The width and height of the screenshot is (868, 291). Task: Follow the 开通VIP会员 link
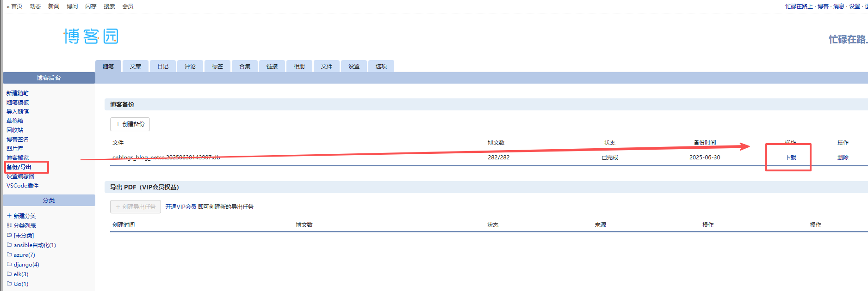180,207
